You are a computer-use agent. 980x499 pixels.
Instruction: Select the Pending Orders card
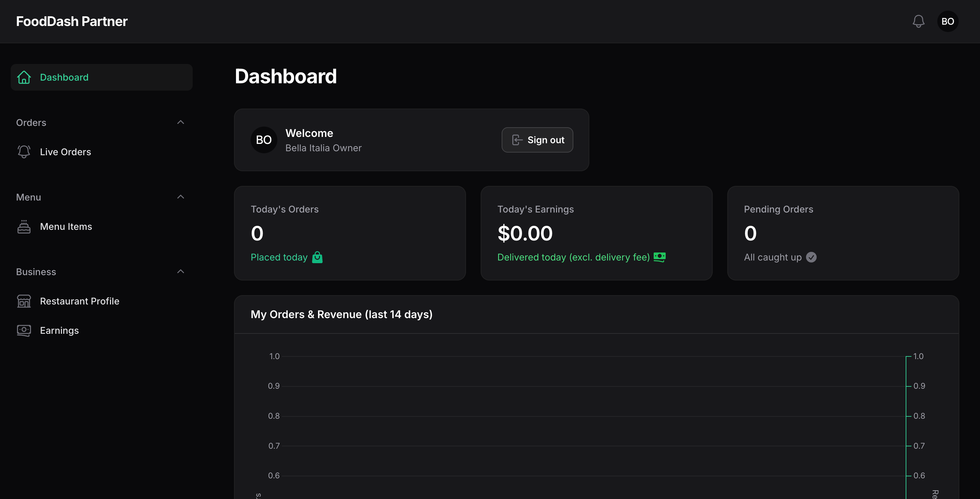pos(843,233)
